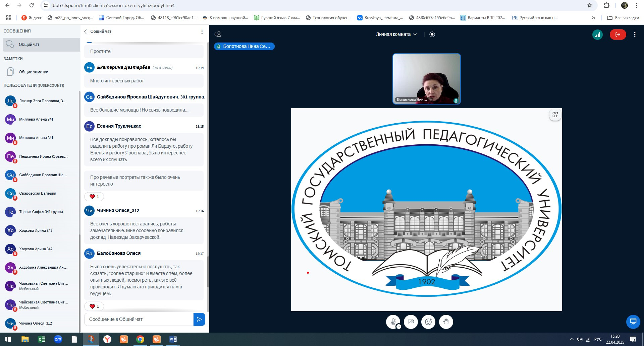
Task: Open the Общий чат conversation item
Action: coord(41,45)
